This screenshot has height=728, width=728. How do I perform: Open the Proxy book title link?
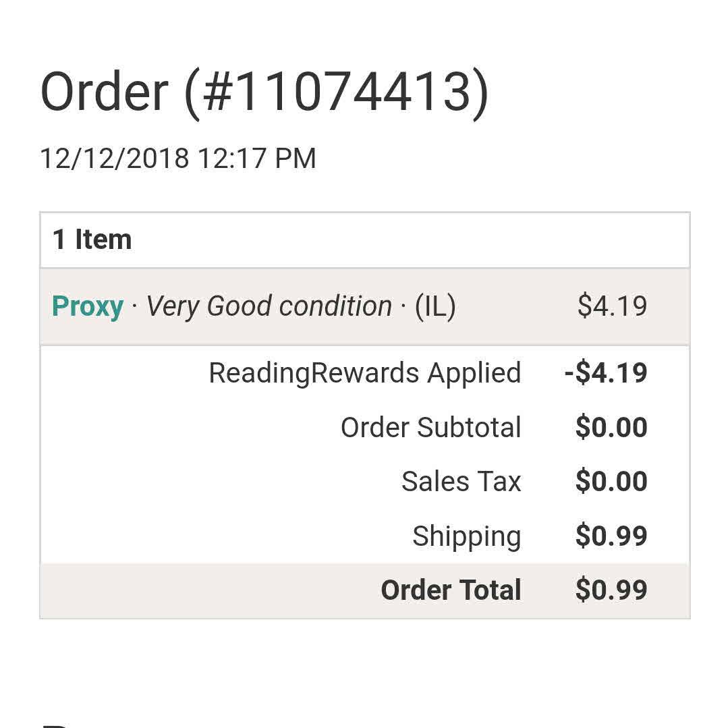(88, 307)
